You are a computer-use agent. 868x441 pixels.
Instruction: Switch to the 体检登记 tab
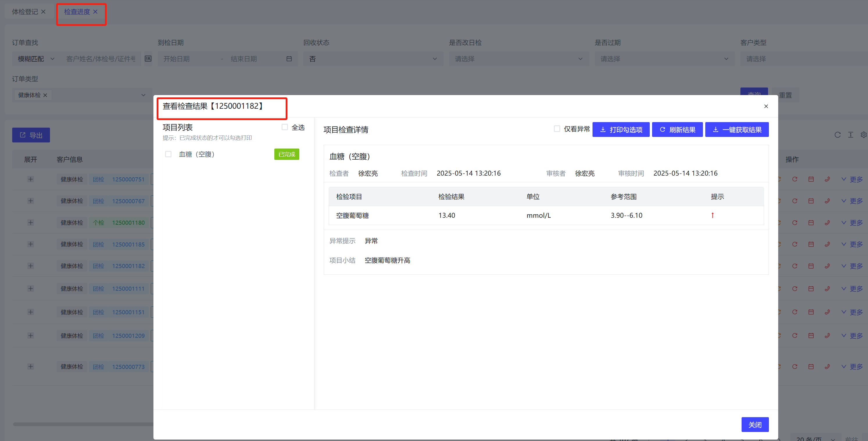[x=25, y=12]
